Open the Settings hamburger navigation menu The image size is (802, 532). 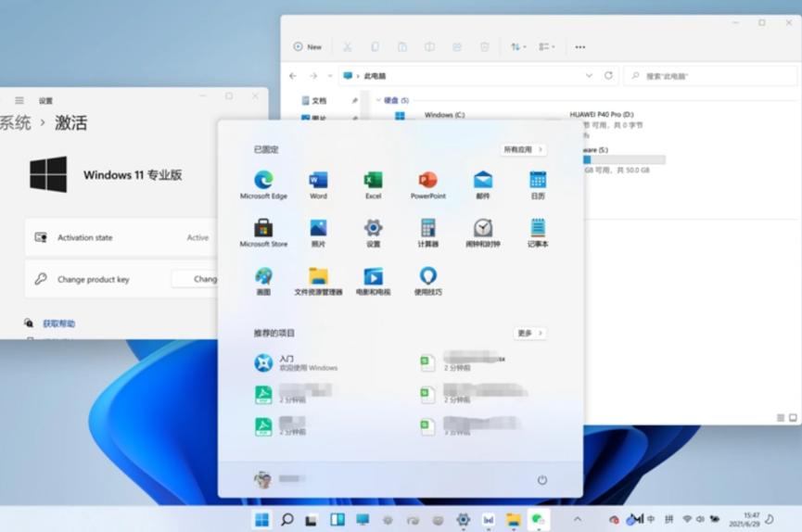(x=19, y=100)
